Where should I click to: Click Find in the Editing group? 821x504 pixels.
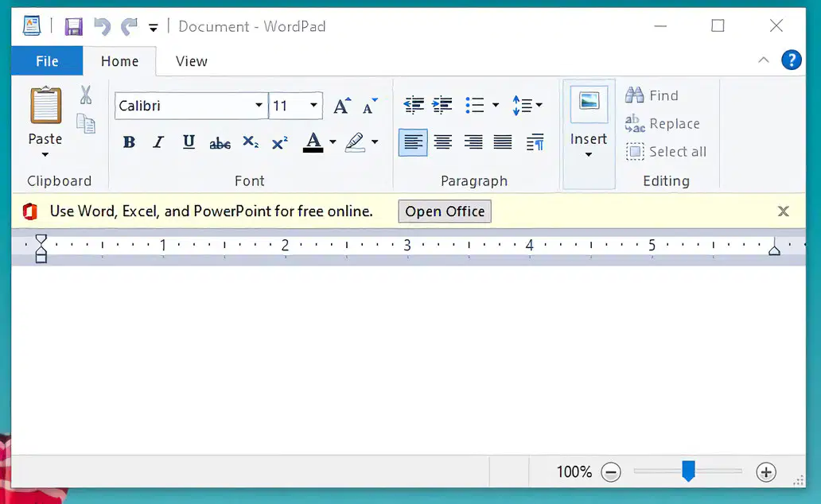[652, 95]
